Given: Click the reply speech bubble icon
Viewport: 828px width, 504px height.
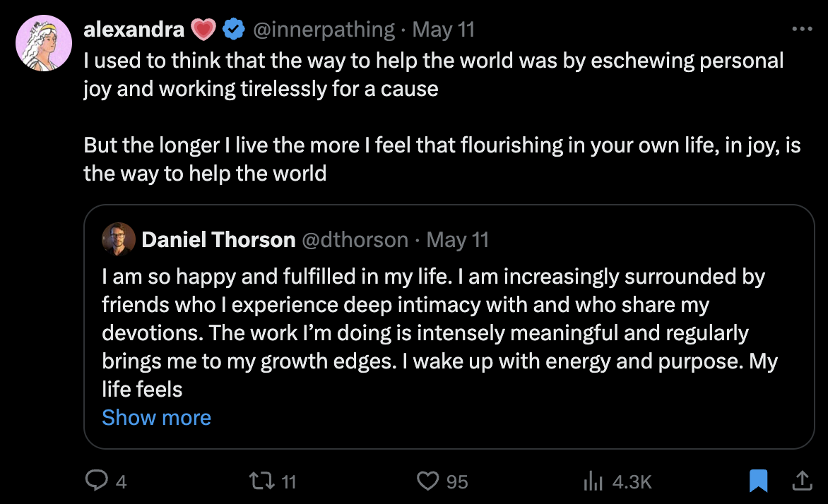Looking at the screenshot, I should 95,481.
